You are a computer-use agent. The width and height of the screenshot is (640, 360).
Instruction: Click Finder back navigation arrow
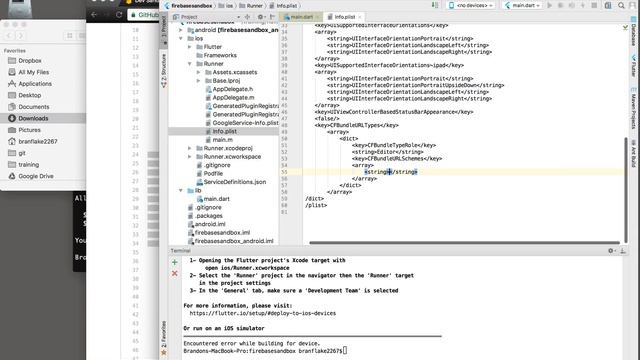[10, 36]
